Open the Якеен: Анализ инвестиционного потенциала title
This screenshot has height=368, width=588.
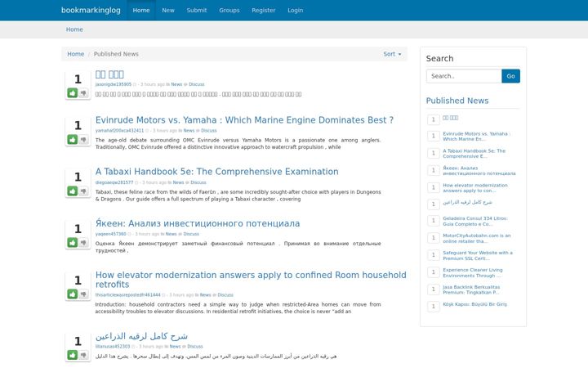tap(198, 223)
